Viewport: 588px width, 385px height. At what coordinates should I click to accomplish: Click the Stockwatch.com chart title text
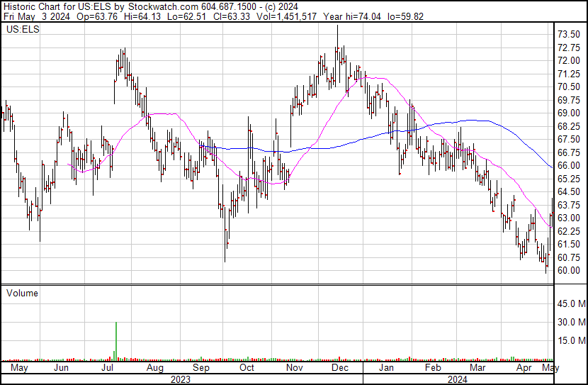point(149,6)
